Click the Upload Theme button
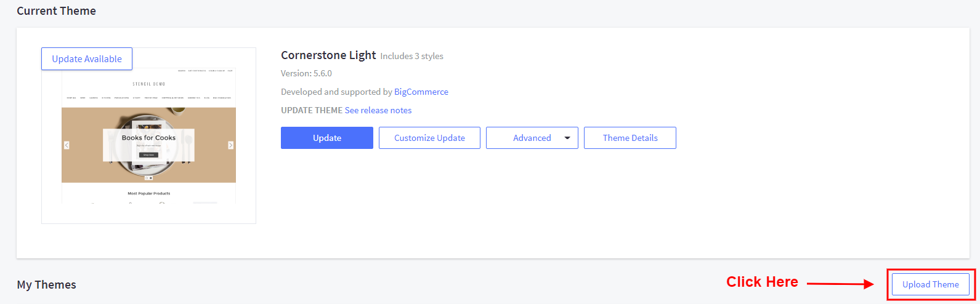 pyautogui.click(x=930, y=284)
